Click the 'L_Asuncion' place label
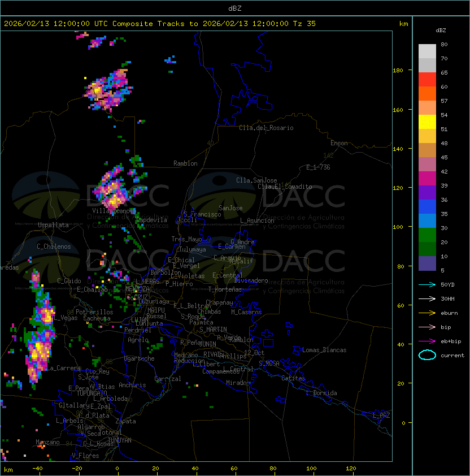The width and height of the screenshot is (470, 476). coord(257,220)
